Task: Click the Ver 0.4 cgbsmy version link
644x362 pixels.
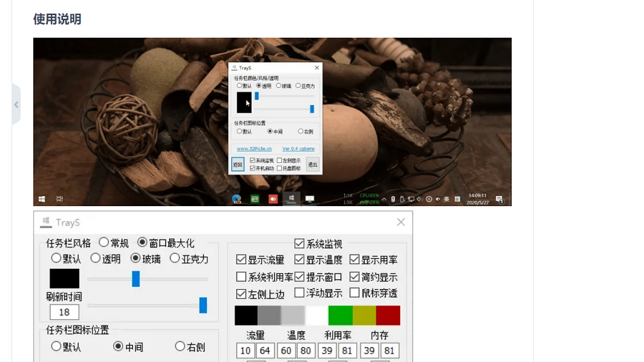Action: tap(298, 149)
